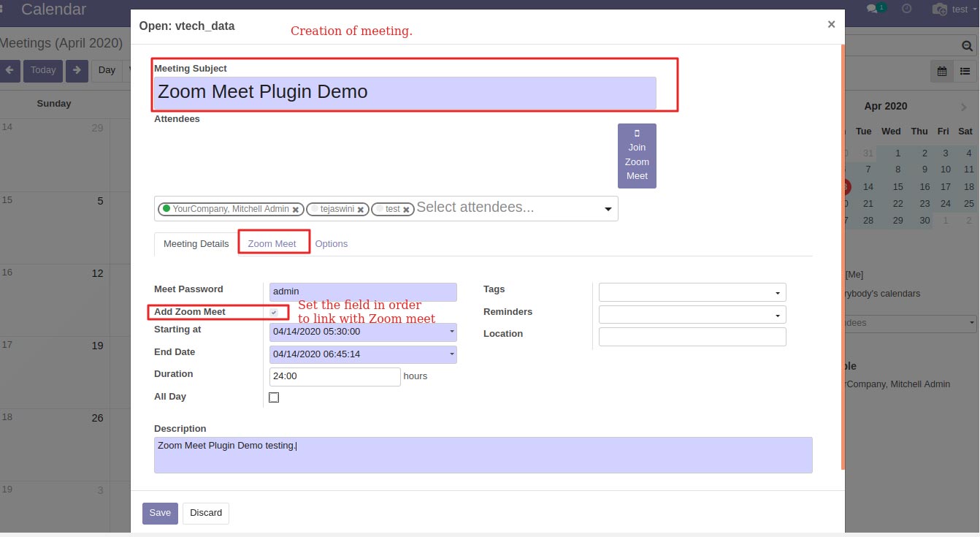The image size is (980, 537).
Task: Go to next month in mini calendar
Action: (x=964, y=107)
